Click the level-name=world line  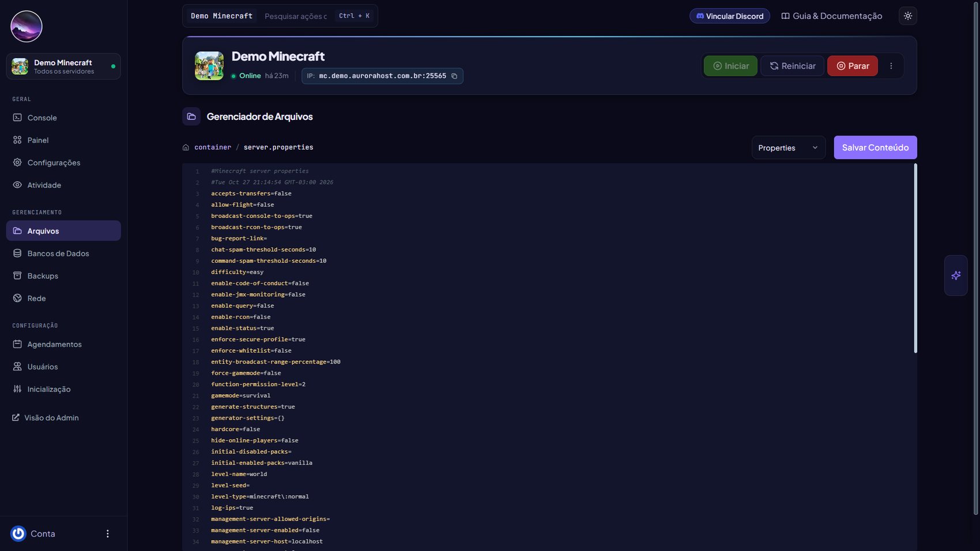click(x=239, y=474)
